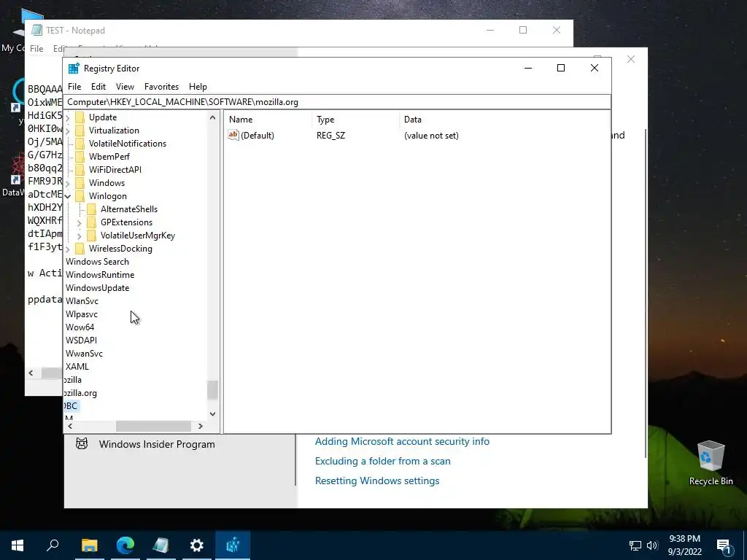The height and width of the screenshot is (560, 747).
Task: Switch to Notepad from the taskbar
Action: tap(161, 545)
